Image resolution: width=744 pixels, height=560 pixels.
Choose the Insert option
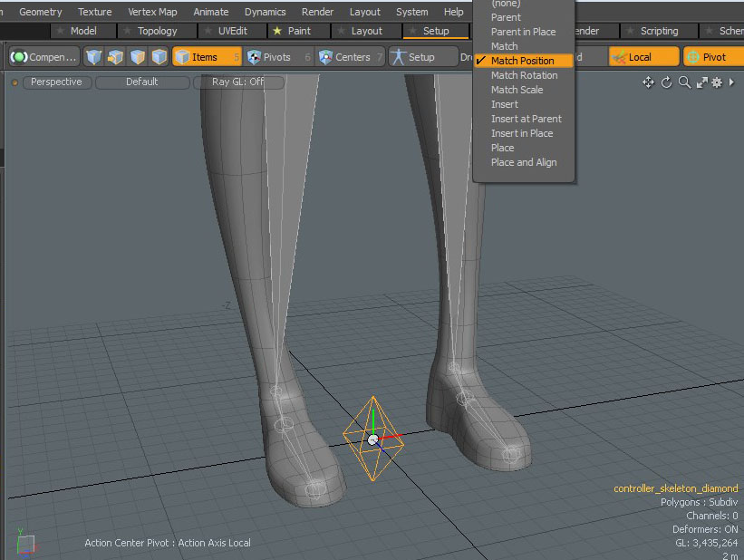coord(524,104)
